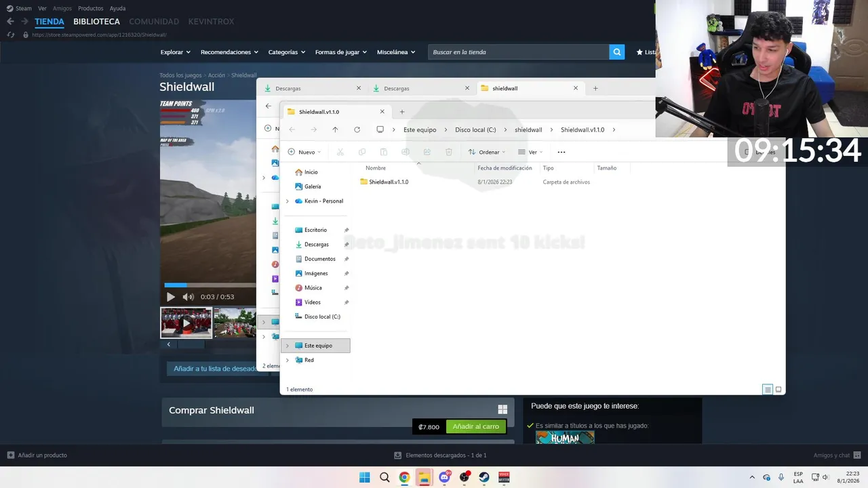Expand the Kevin - Personal tree node
Image resolution: width=868 pixels, height=488 pixels.
pyautogui.click(x=288, y=201)
